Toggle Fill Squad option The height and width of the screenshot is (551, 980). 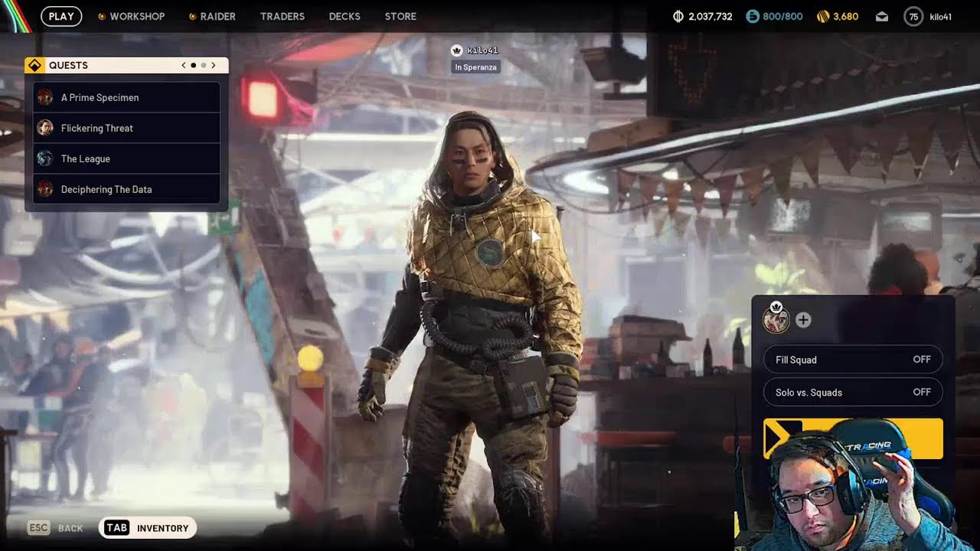(x=853, y=360)
